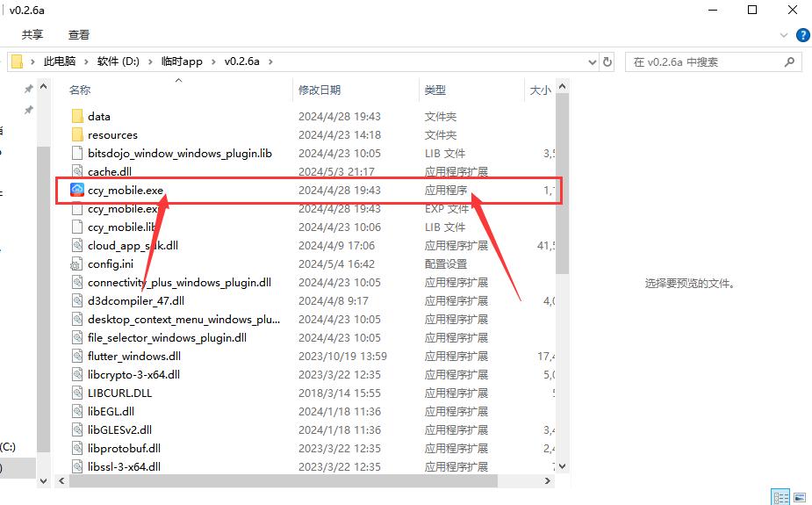Open the address bar history dropdown
The height and width of the screenshot is (505, 812).
(592, 62)
